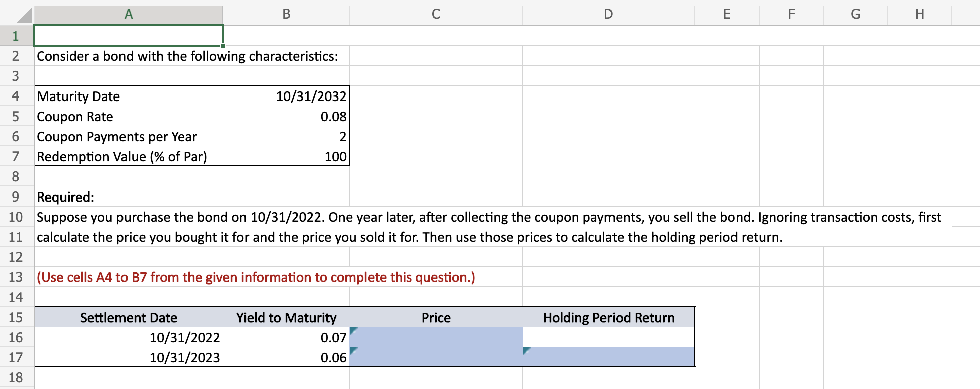
Task: Select yield to maturity value 0.07
Action: [x=286, y=337]
